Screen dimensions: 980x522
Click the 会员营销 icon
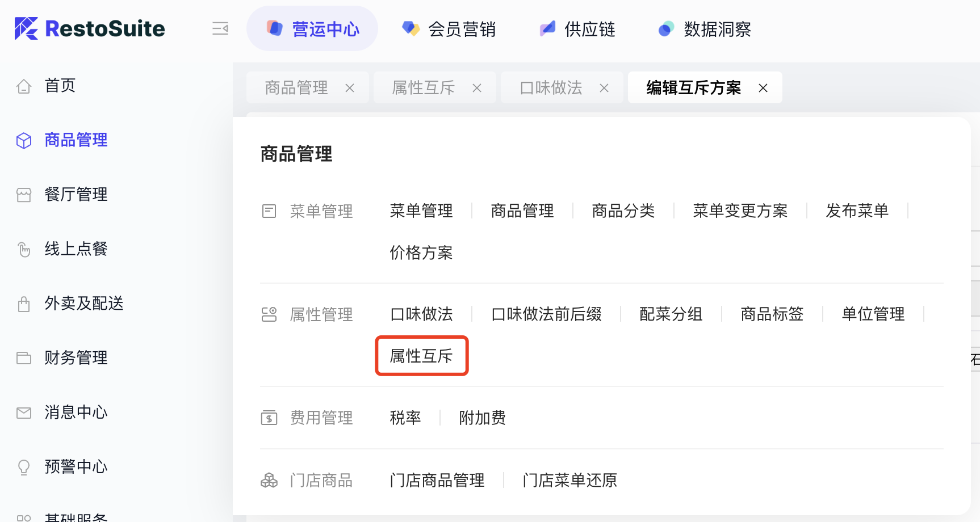(411, 28)
